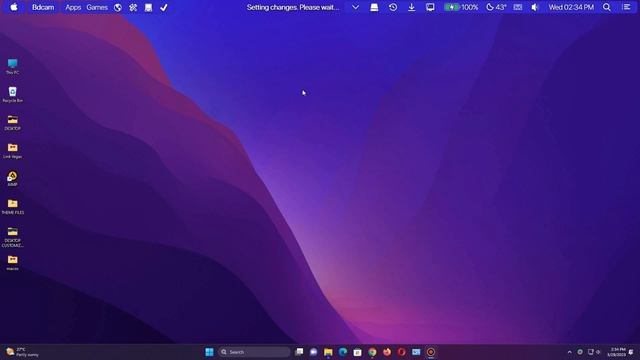
Task: Open the Mail app on taskbar
Action: pos(416,352)
